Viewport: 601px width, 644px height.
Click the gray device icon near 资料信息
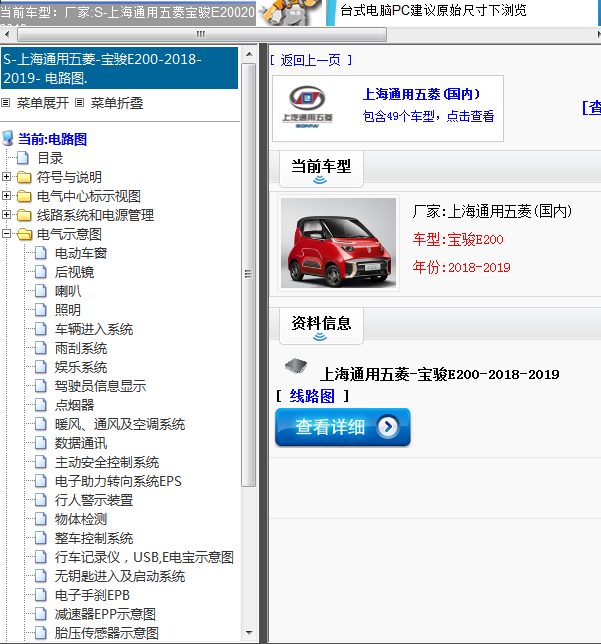(x=296, y=366)
